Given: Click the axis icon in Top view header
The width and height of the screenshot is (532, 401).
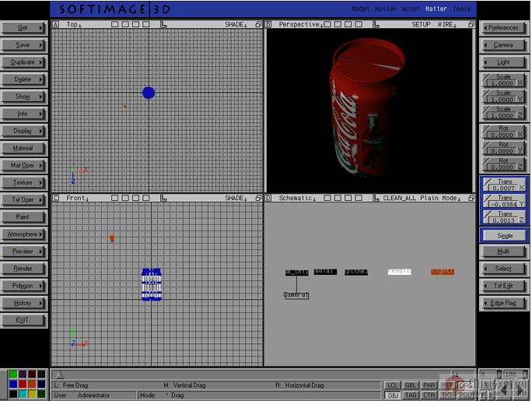Looking at the screenshot, I should 163,24.
